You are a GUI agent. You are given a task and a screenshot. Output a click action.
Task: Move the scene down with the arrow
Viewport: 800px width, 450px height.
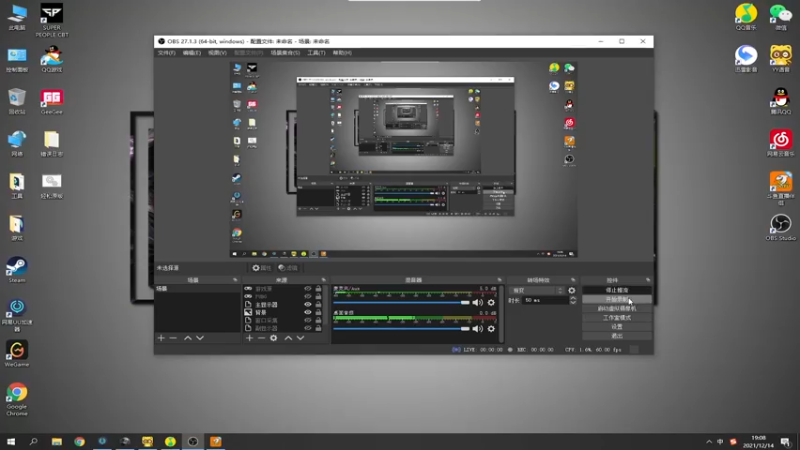[x=200, y=338]
